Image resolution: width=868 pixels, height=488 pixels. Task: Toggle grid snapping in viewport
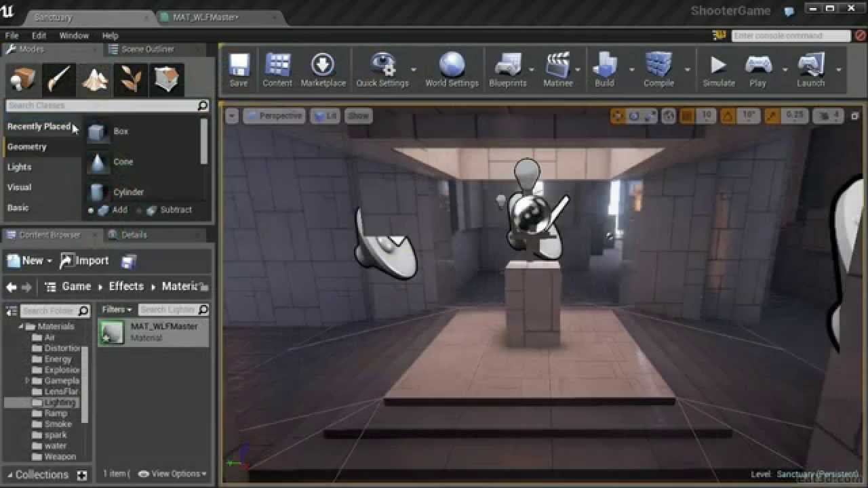687,116
